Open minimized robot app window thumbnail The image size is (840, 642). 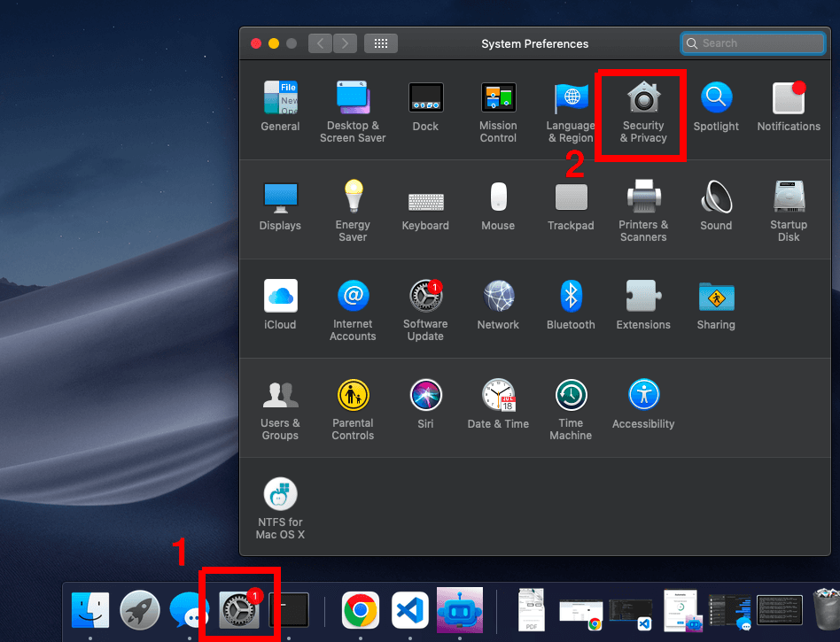click(x=682, y=611)
